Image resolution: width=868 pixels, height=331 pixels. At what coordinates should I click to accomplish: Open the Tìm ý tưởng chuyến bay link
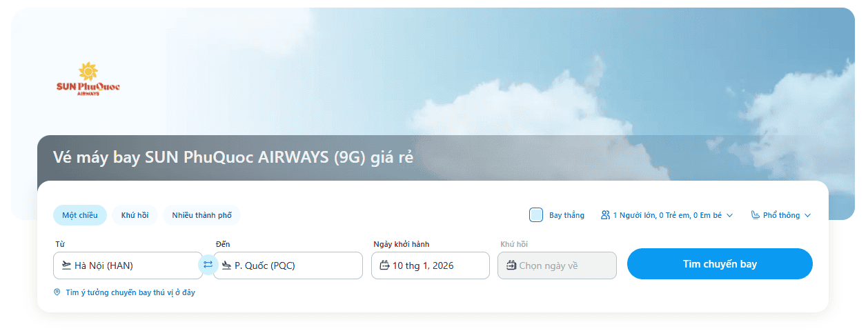[130, 292]
